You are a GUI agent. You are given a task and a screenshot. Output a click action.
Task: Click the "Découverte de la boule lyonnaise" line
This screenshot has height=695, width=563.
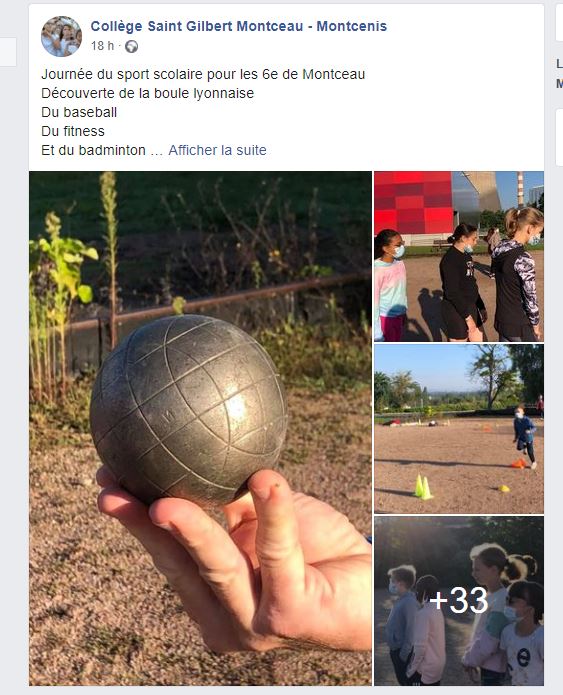148,93
